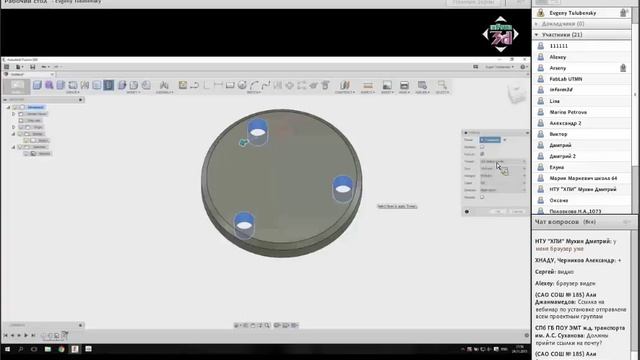The width and height of the screenshot is (640, 360).
Task: Open the user account dropdown
Action: pyautogui.click(x=499, y=67)
